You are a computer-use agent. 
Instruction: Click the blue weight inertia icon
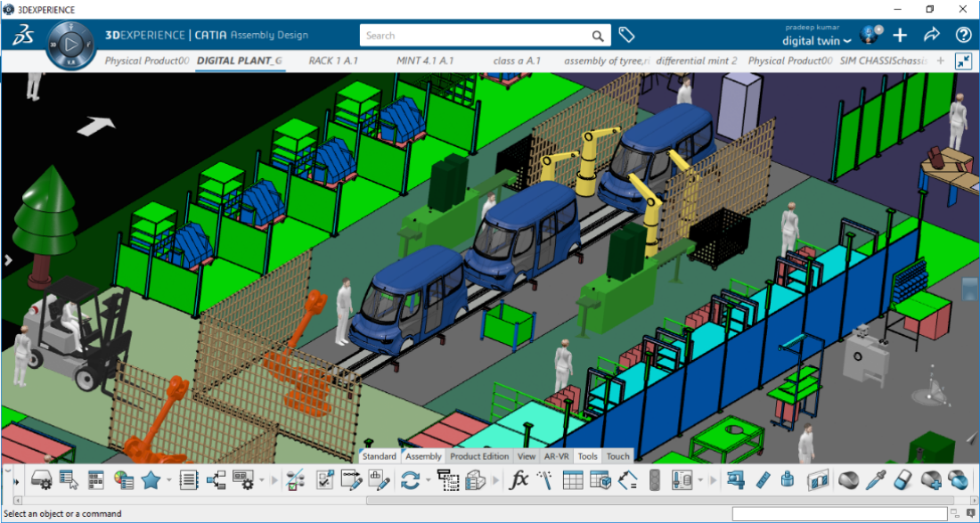pos(788,480)
